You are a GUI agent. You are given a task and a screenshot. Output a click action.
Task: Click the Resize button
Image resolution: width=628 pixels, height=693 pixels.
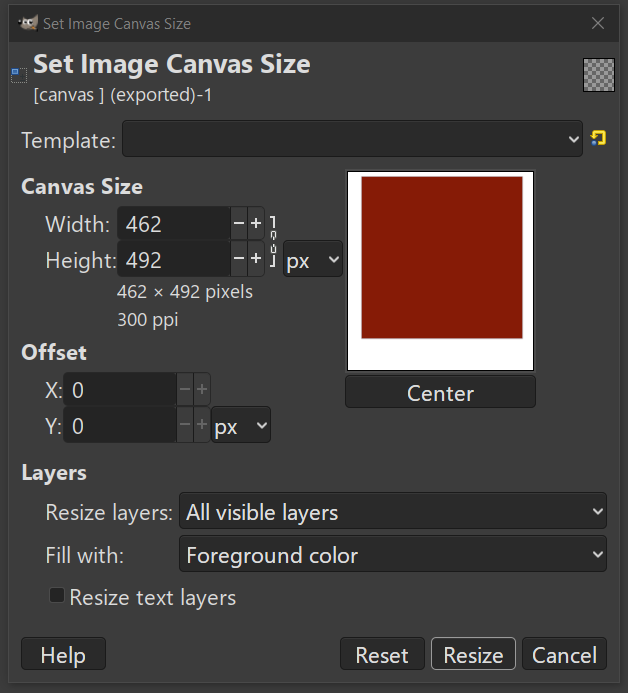tap(473, 654)
